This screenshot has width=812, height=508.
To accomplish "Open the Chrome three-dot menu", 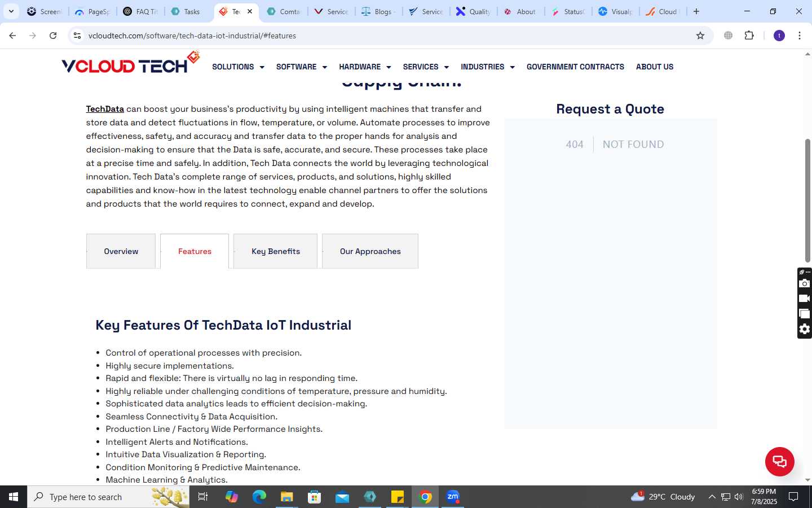I will point(800,36).
